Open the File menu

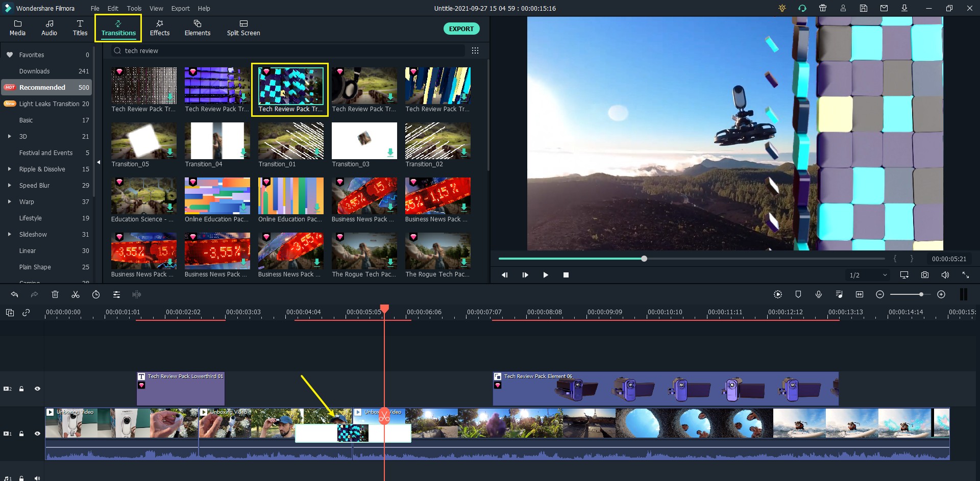tap(95, 8)
